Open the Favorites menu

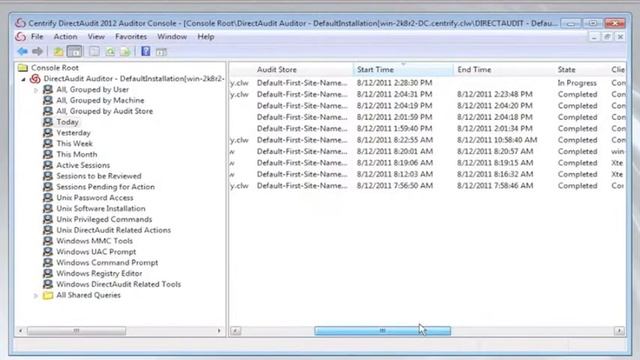(x=131, y=37)
